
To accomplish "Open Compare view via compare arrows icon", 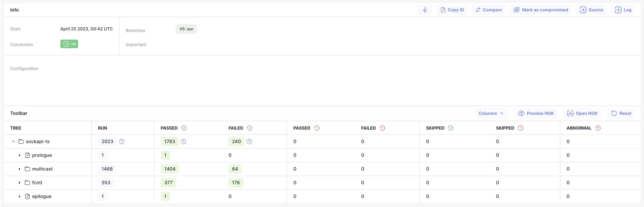I will click(x=478, y=10).
